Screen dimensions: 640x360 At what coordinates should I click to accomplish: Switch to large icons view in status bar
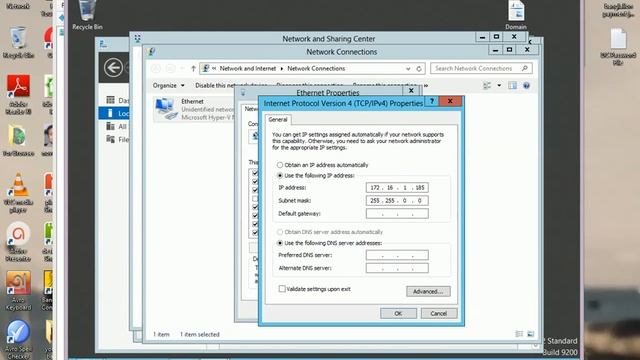[530, 334]
